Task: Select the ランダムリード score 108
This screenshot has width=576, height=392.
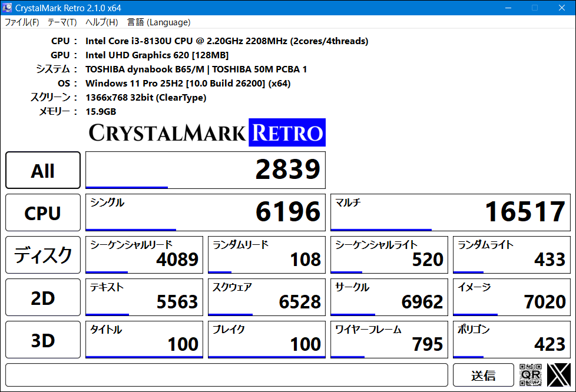Action: click(267, 255)
